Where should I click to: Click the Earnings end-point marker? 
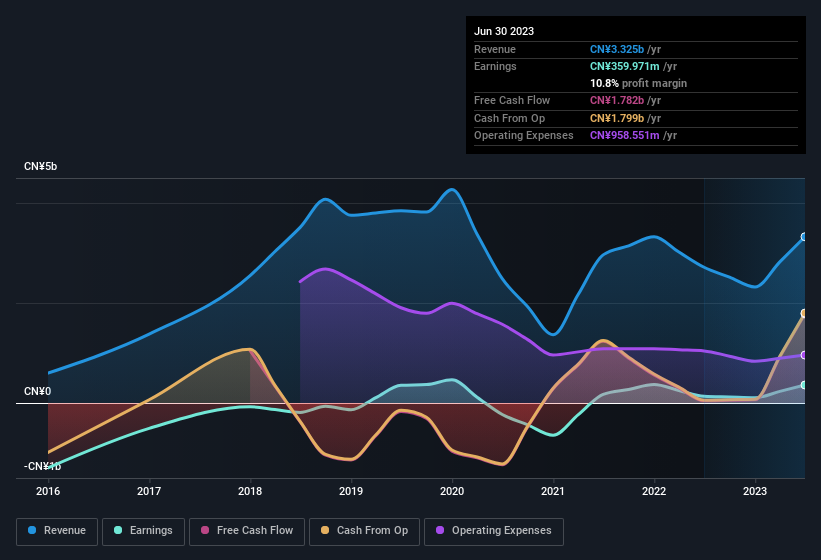pyautogui.click(x=804, y=385)
